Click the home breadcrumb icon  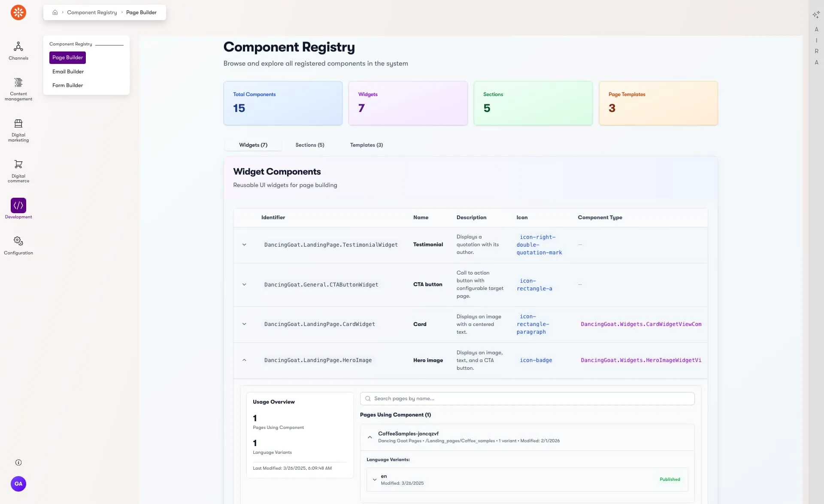pos(55,12)
